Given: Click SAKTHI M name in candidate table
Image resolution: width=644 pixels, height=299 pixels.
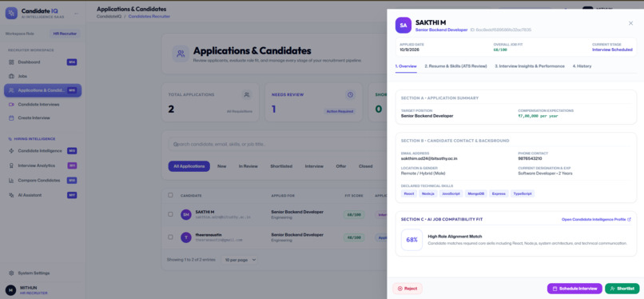Looking at the screenshot, I should (205, 212).
